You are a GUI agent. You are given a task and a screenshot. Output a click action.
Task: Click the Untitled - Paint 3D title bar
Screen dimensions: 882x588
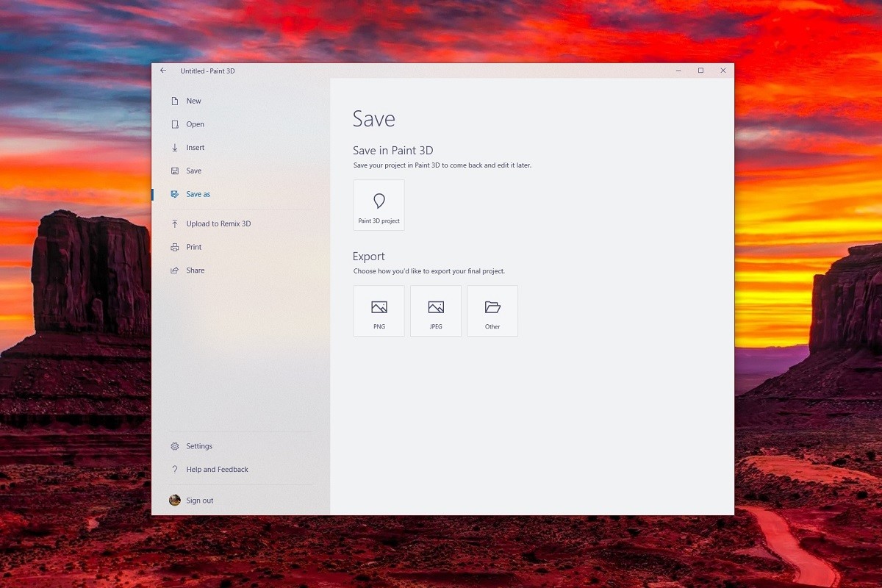pos(208,71)
